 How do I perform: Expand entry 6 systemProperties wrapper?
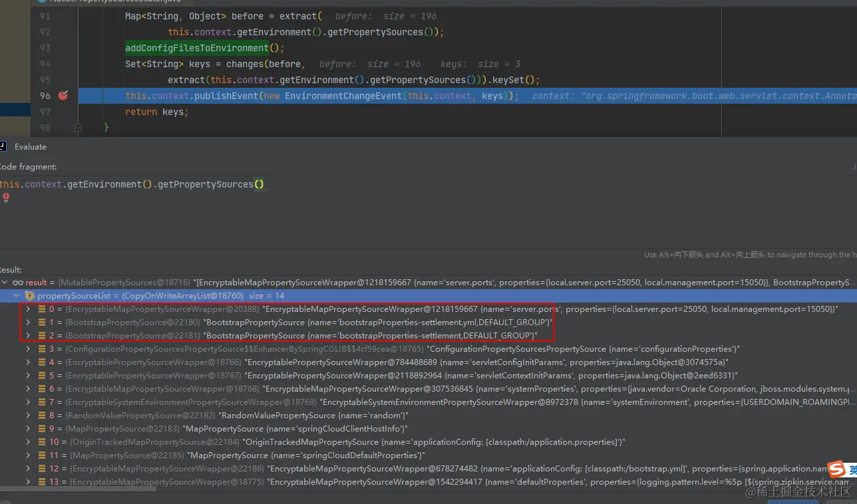pos(28,389)
